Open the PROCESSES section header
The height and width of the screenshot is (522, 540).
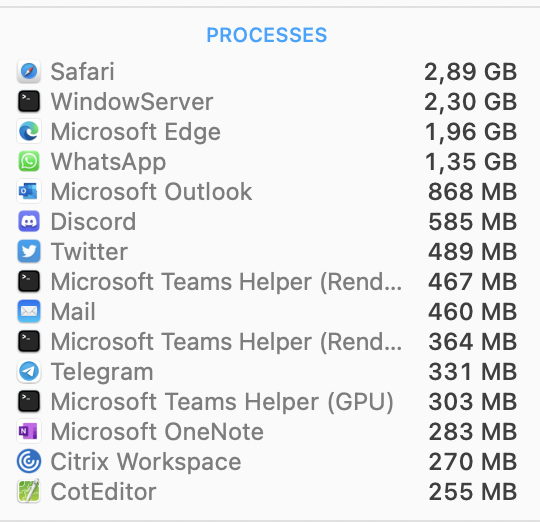(267, 35)
